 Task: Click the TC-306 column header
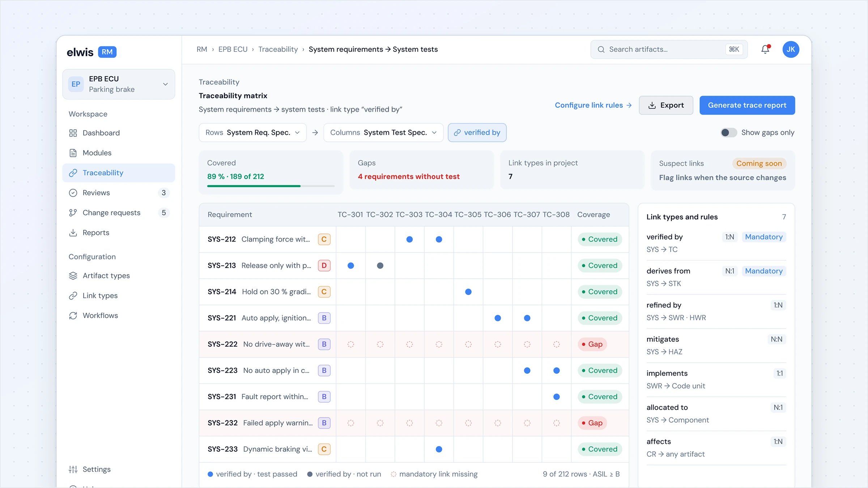[x=497, y=215]
